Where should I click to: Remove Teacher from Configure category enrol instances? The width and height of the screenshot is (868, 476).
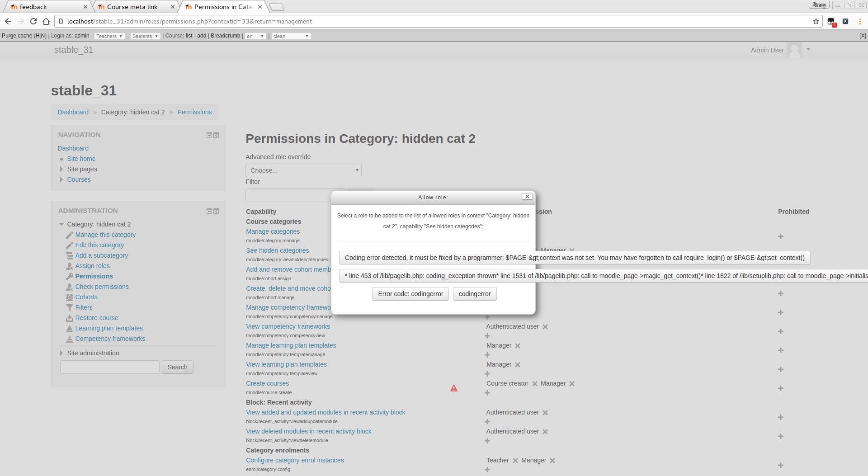click(515, 461)
